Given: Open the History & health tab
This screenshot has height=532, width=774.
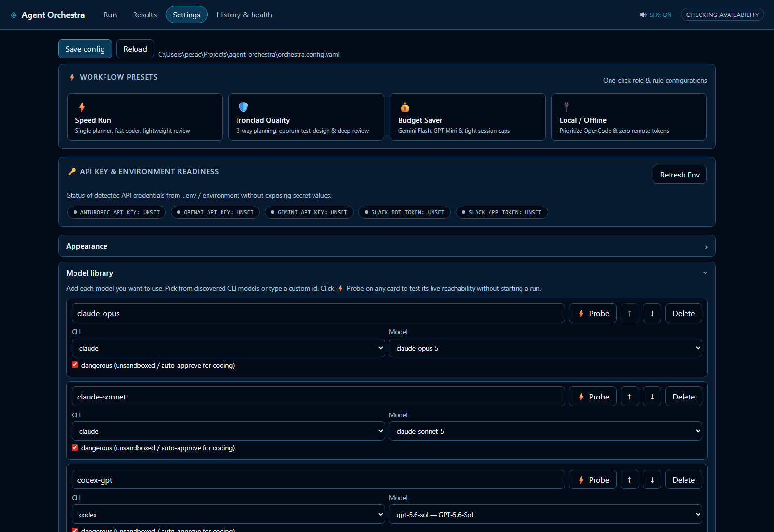Looking at the screenshot, I should coord(244,15).
